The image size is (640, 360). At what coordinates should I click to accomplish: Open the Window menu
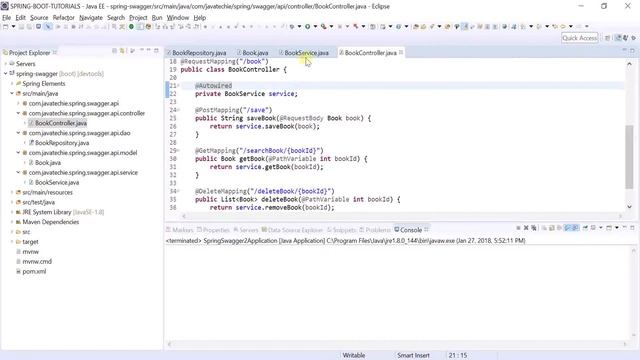point(178,18)
